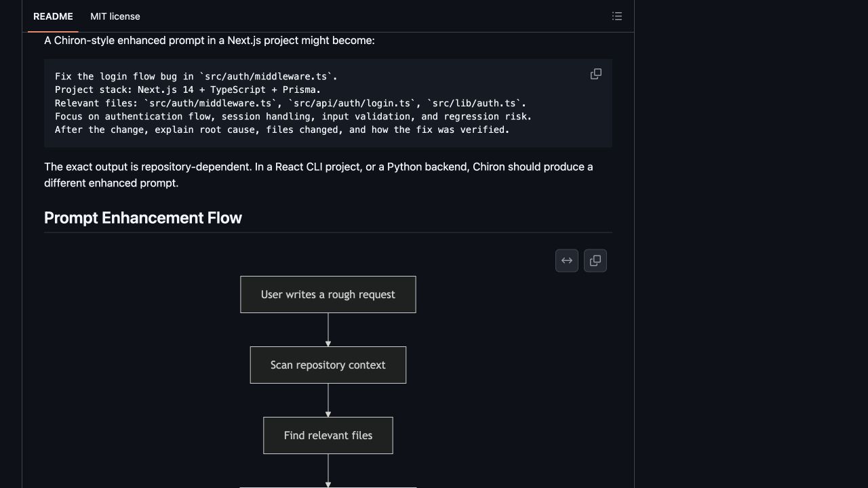The width and height of the screenshot is (868, 488).
Task: Click the 'Prompt Enhancement Flow' heading
Action: point(143,218)
